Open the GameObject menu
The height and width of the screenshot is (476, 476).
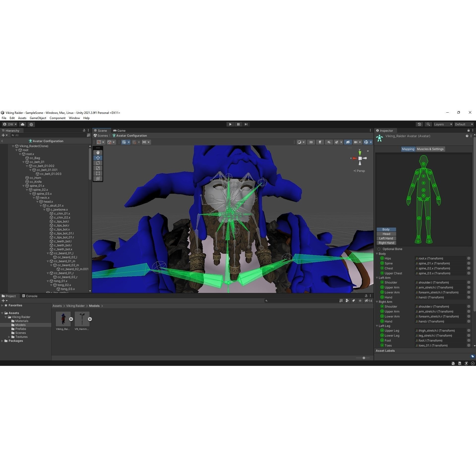(x=38, y=118)
